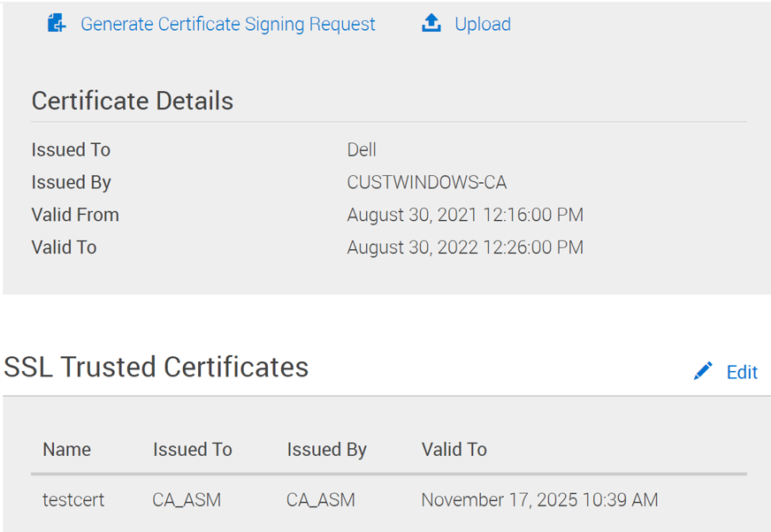Click the CUSTWINDOWS-CA issuer text
Screen dimensions: 771x532
[429, 182]
